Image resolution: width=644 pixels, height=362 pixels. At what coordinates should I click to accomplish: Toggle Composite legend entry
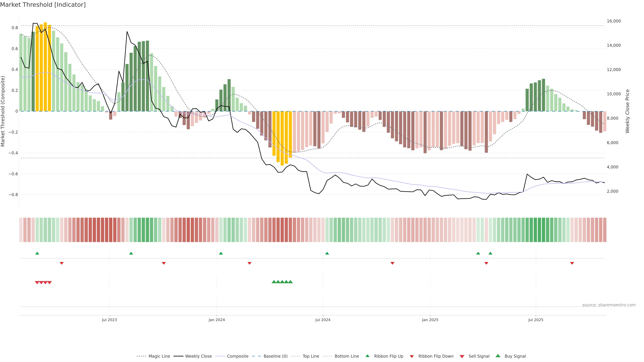(x=237, y=356)
